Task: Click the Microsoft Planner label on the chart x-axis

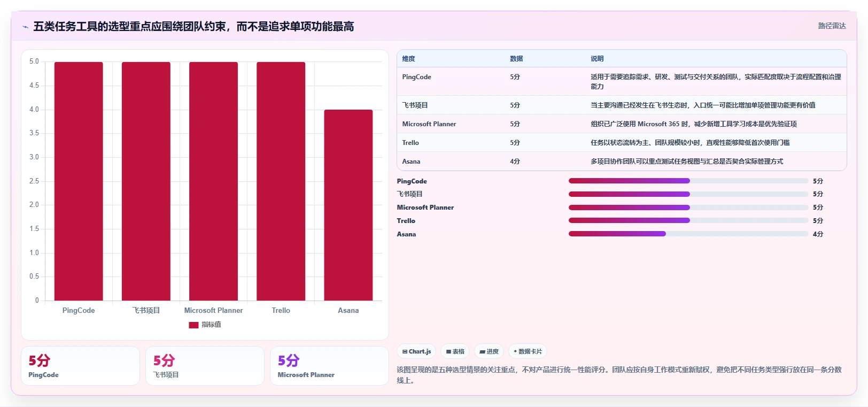Action: pos(213,310)
